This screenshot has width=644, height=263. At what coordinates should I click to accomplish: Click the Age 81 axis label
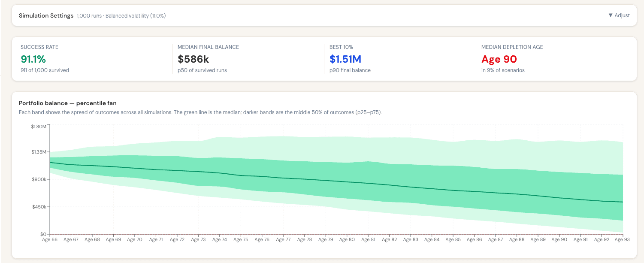368,240
